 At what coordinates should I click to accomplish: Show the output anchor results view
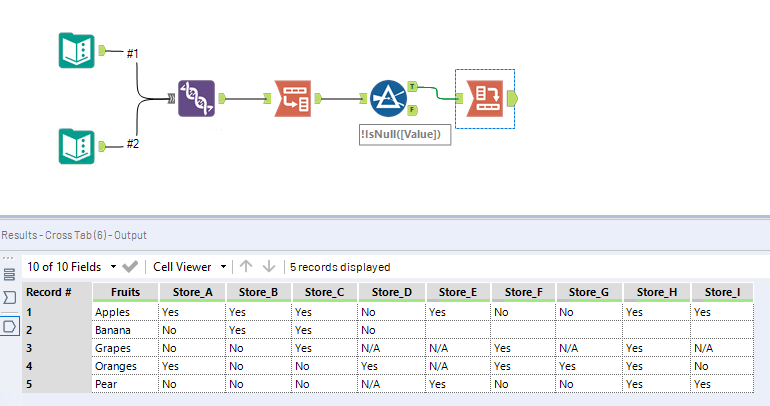pos(9,326)
